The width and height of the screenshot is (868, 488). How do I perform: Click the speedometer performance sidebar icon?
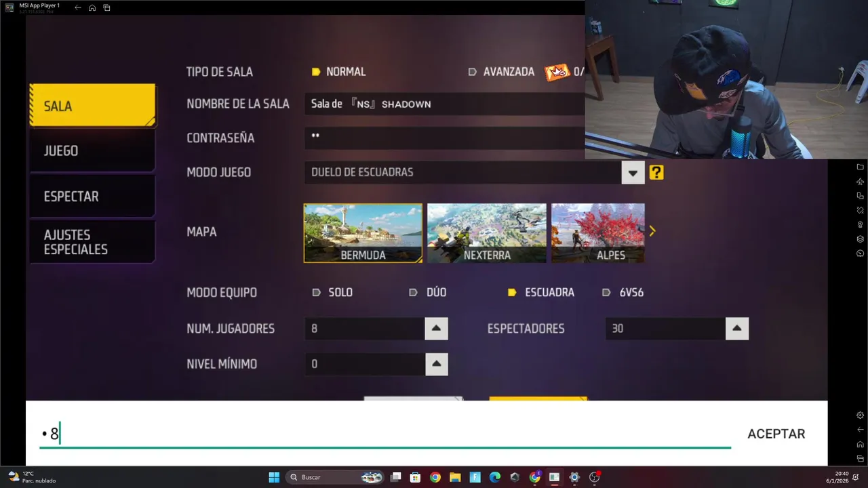click(860, 253)
